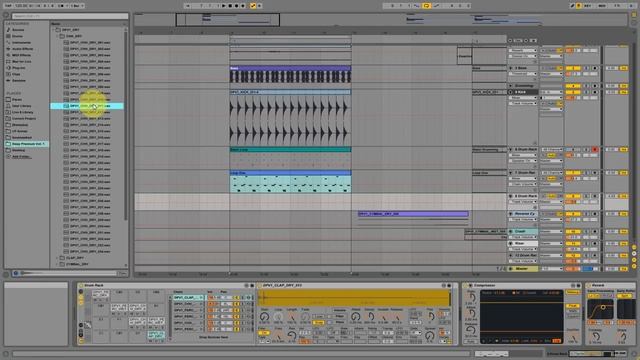Toggle the Drum Rack device activator
The height and width of the screenshot is (360, 640).
coord(81,285)
